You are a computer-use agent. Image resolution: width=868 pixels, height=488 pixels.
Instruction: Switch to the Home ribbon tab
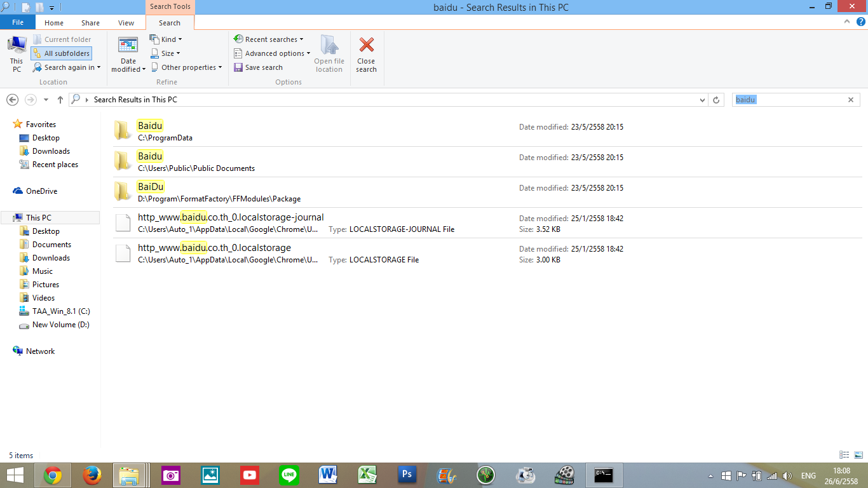click(x=54, y=23)
